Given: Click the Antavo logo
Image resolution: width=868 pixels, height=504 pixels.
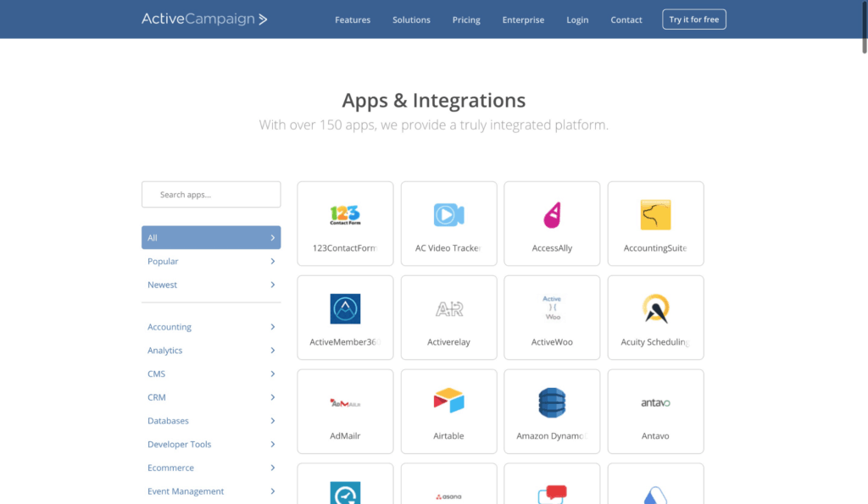Looking at the screenshot, I should coord(655,402).
